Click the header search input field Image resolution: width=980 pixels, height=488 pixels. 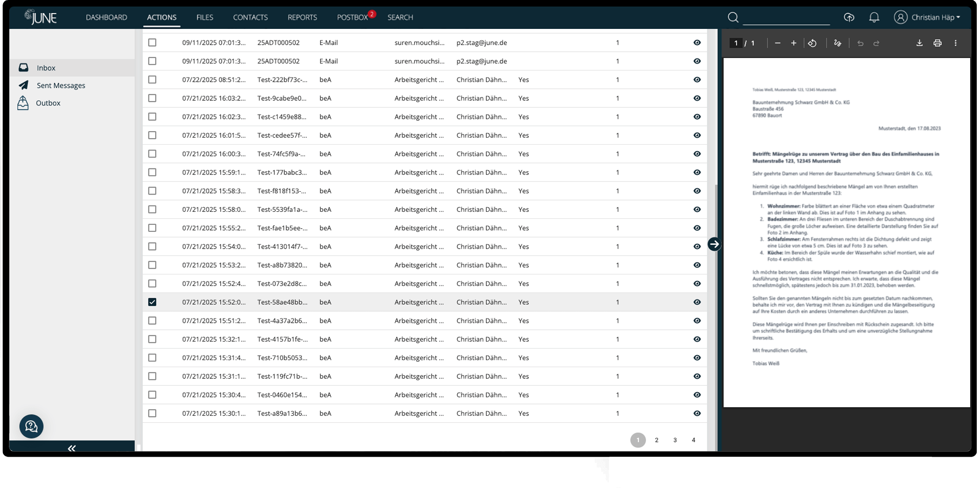tap(786, 18)
